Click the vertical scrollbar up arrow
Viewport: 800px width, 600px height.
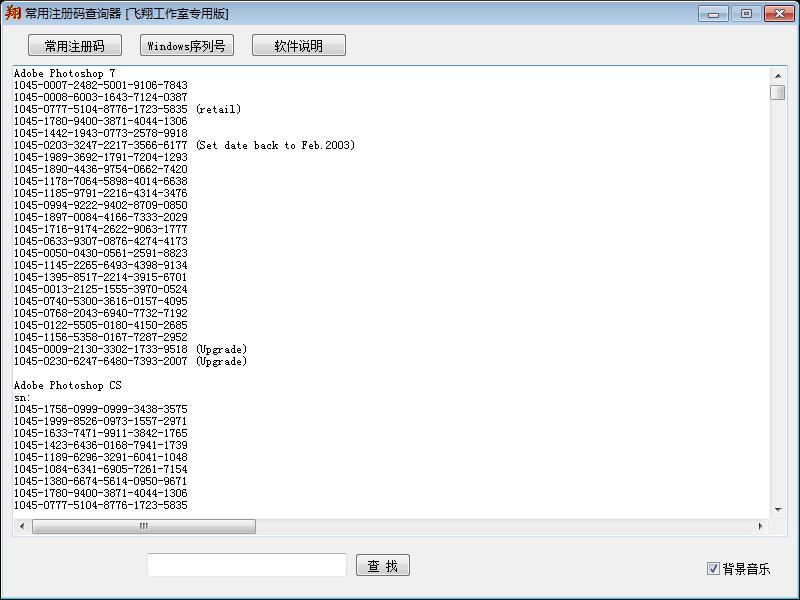(x=777, y=75)
